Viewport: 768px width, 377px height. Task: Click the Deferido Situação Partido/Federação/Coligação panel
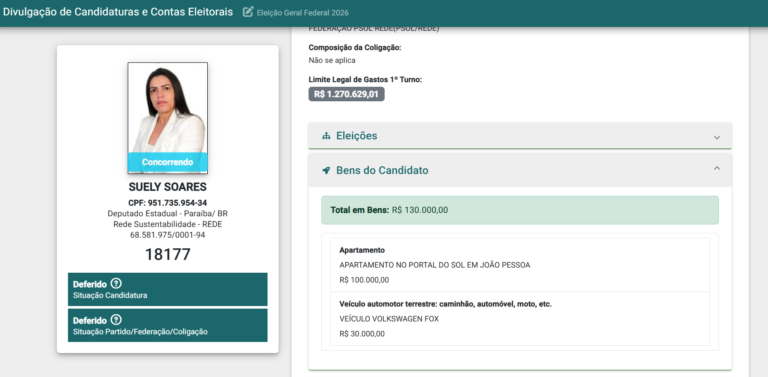click(168, 325)
